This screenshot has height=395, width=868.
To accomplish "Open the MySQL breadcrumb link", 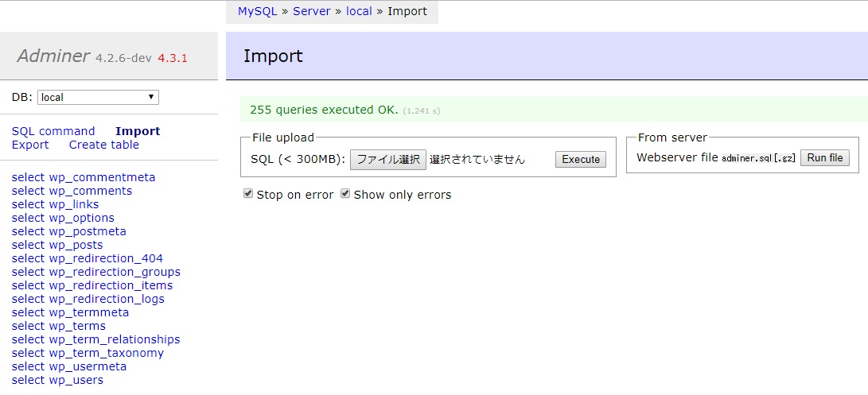I will pyautogui.click(x=258, y=11).
